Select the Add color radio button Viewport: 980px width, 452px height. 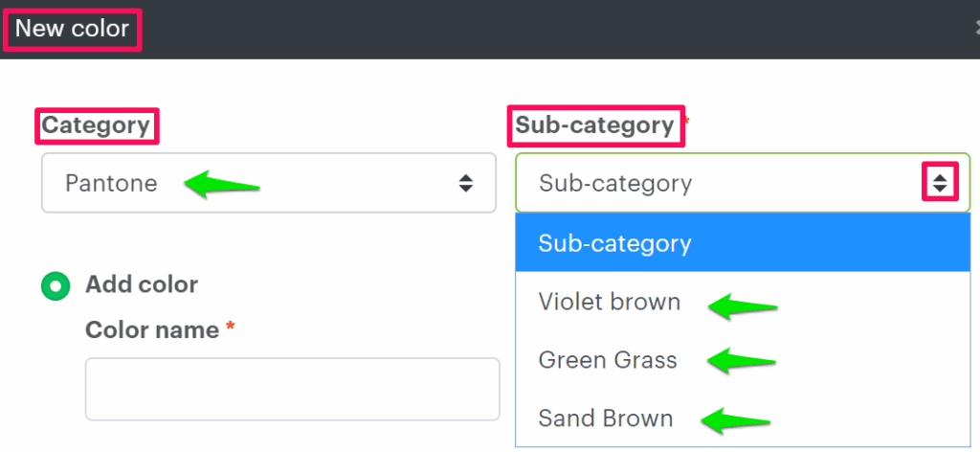click(56, 285)
